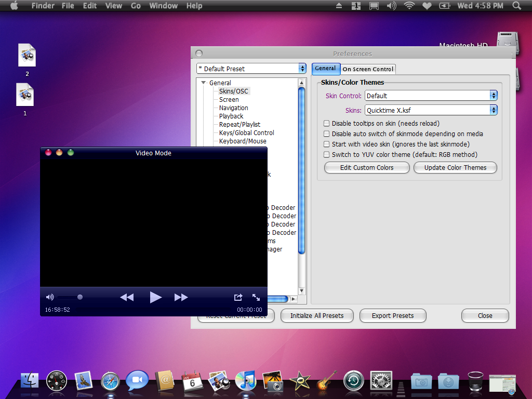Switch to On Screen Control tab
Screen dimensions: 532x399
pyautogui.click(x=368, y=69)
